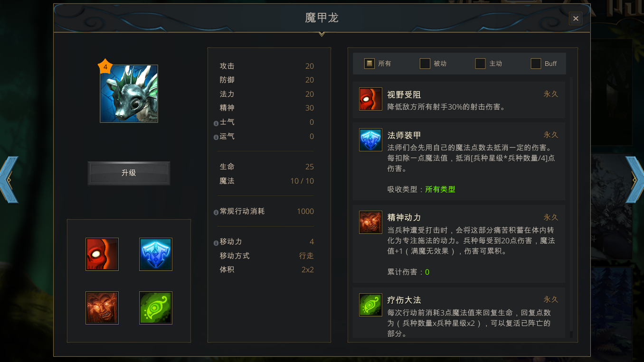Screen dimensions: 644x362
Task: Go to the previous unit with the left arrow
Action: (x=9, y=179)
